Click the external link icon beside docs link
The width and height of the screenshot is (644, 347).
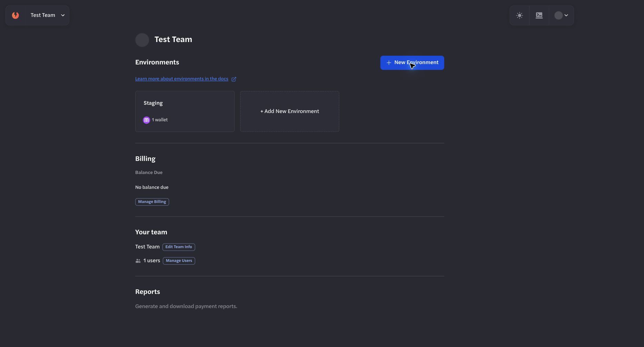(x=234, y=79)
